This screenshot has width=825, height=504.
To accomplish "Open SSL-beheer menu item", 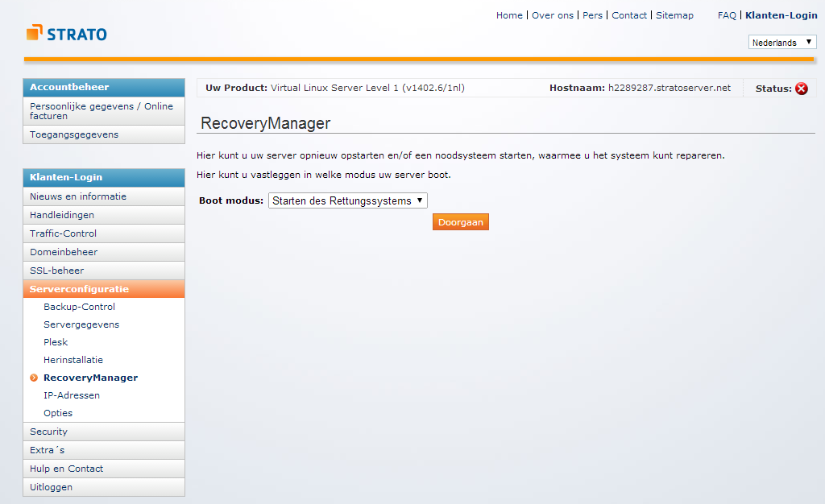I will click(56, 271).
